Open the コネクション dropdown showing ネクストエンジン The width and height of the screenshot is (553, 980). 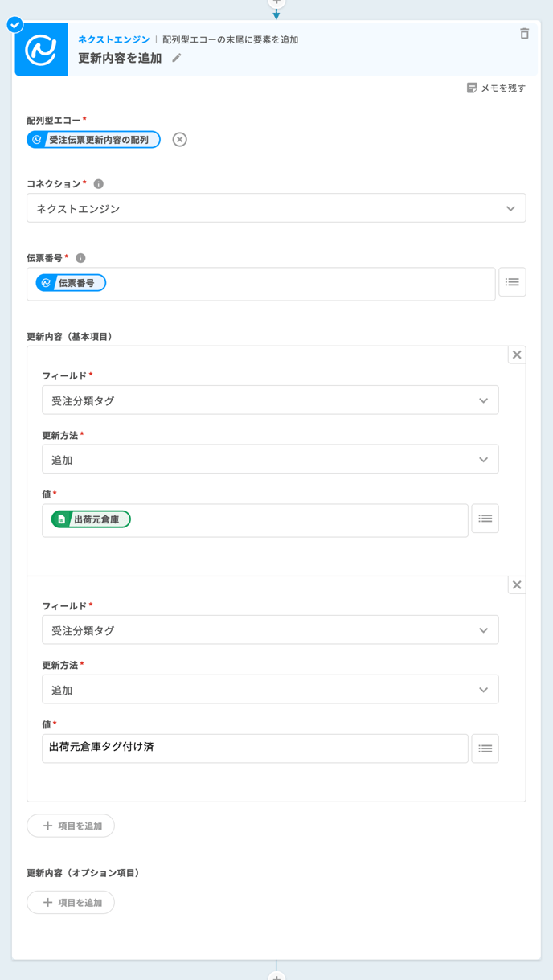[x=276, y=208]
